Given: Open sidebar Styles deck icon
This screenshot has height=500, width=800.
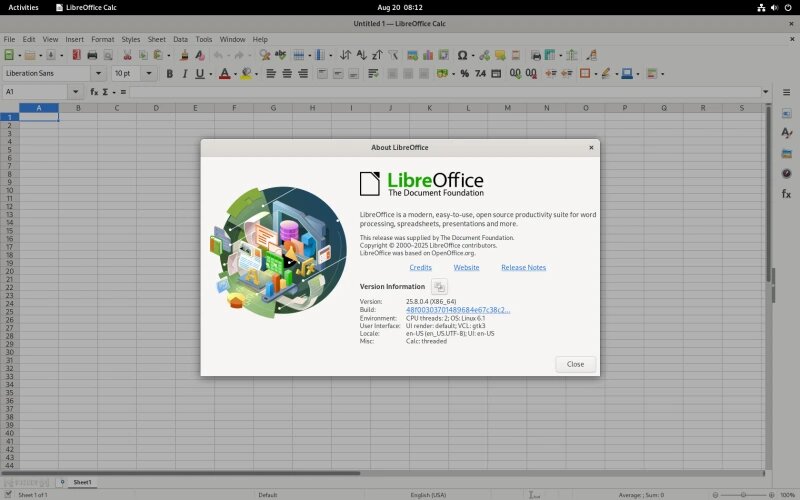Looking at the screenshot, I should coord(786,133).
